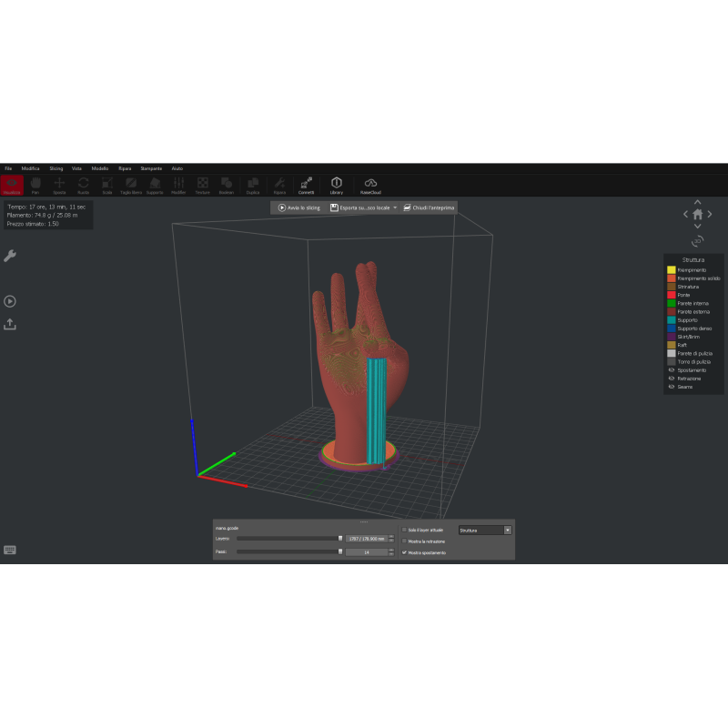Toggle Seams visibility in the legend

[x=671, y=387]
